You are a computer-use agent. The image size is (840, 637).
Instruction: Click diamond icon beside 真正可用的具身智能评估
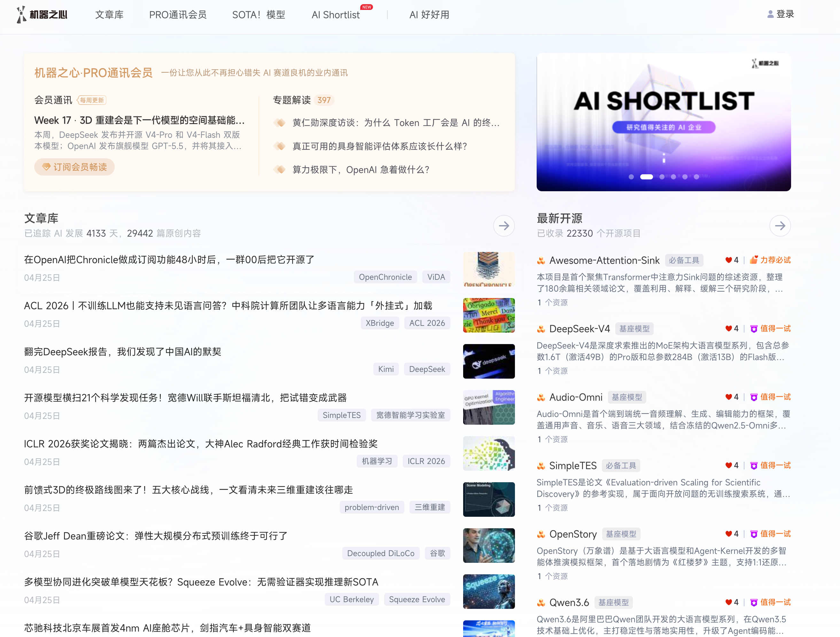pyautogui.click(x=280, y=146)
